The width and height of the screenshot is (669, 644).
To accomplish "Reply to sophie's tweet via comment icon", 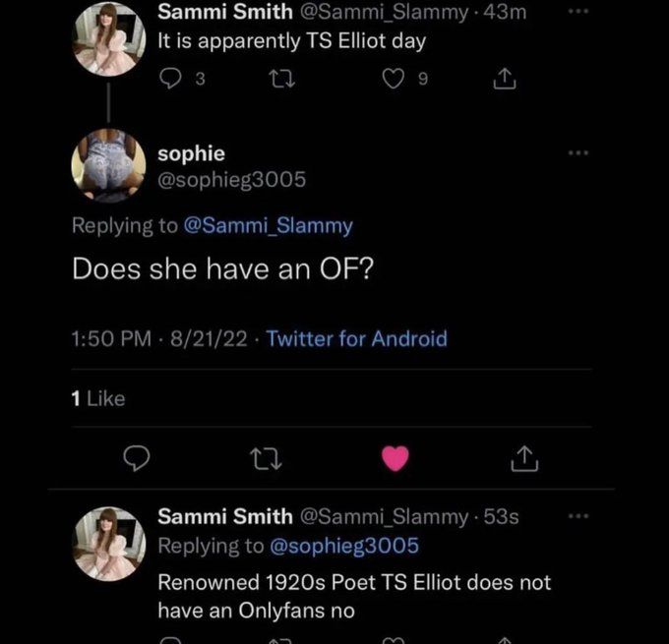I will pos(139,458).
